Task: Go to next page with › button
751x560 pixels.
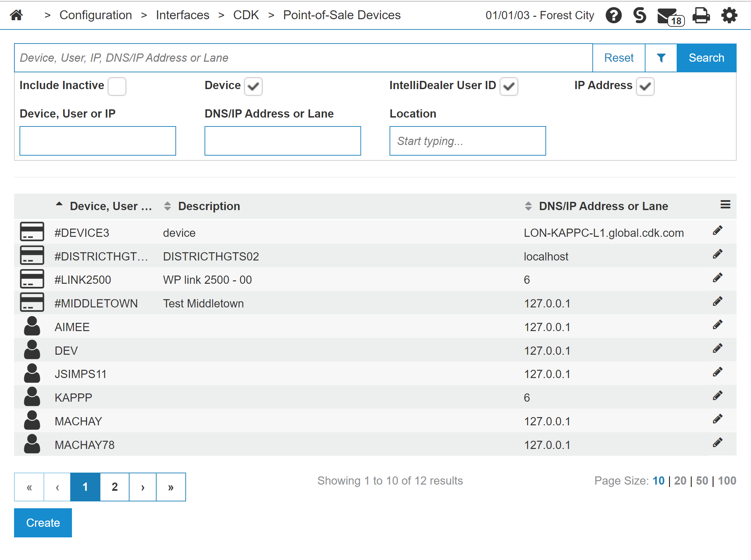Action: (x=143, y=487)
